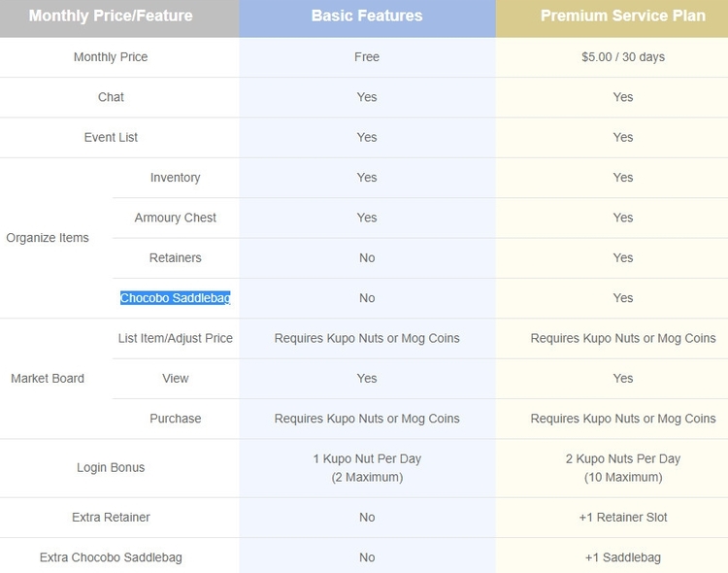Click the Armoury Chest label
Image resolution: width=728 pixels, height=573 pixels.
pyautogui.click(x=175, y=218)
